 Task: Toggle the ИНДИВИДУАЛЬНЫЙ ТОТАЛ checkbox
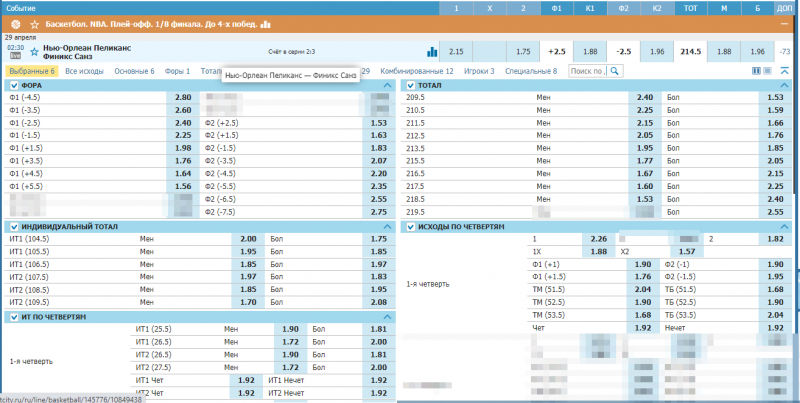point(14,227)
